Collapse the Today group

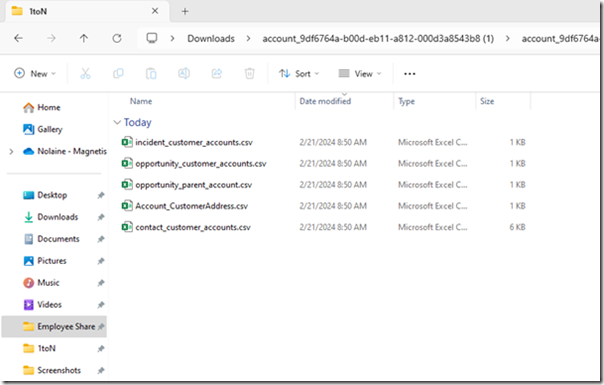pyautogui.click(x=117, y=122)
